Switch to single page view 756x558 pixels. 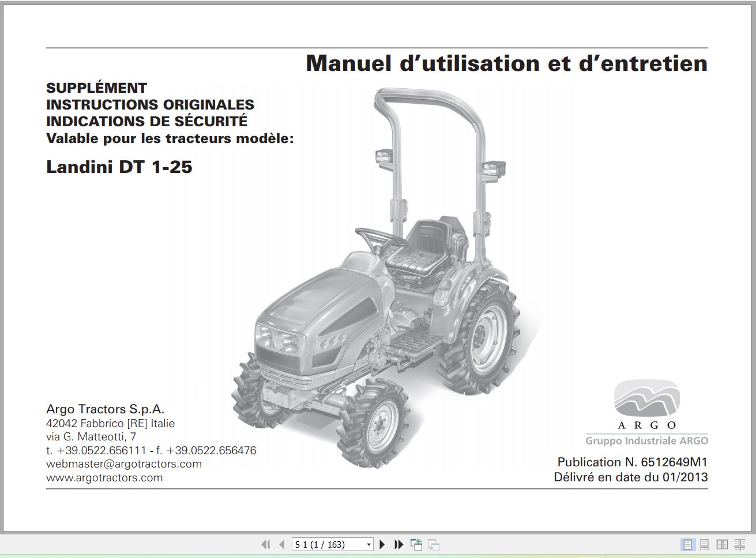pos(687,544)
